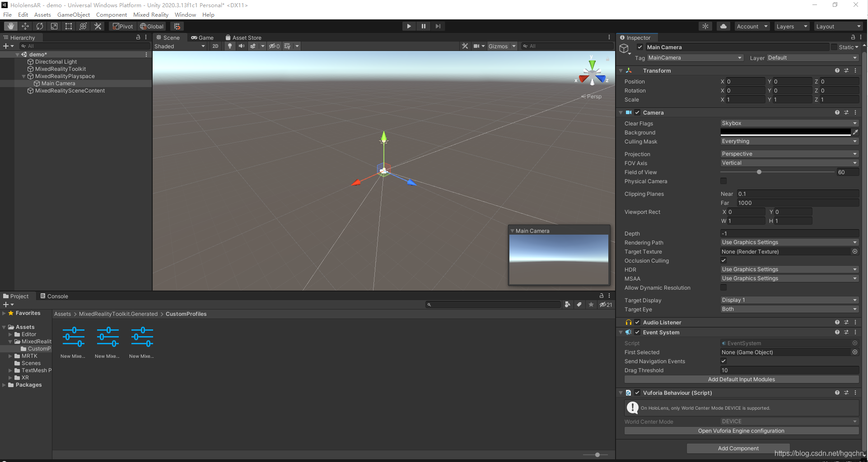868x462 pixels.
Task: Click the Unity cloud services icon
Action: pos(723,26)
